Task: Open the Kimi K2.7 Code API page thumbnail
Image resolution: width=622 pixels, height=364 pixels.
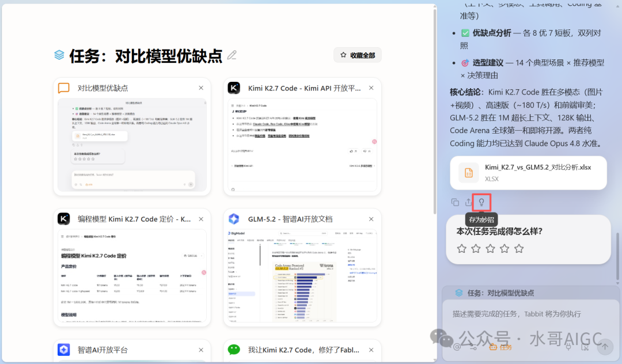Action: click(x=302, y=145)
